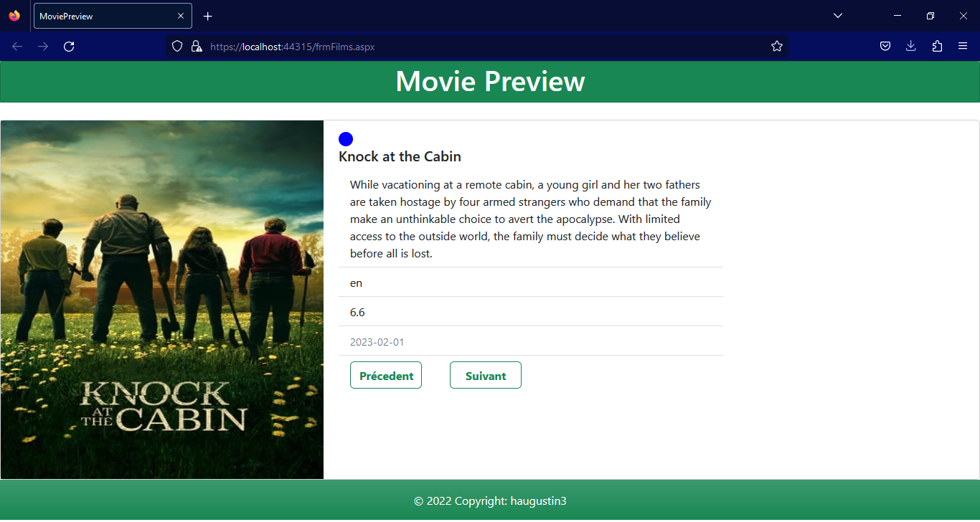Screen dimensions: 980x522
Task: Open a new browser tab
Action: pyautogui.click(x=207, y=16)
